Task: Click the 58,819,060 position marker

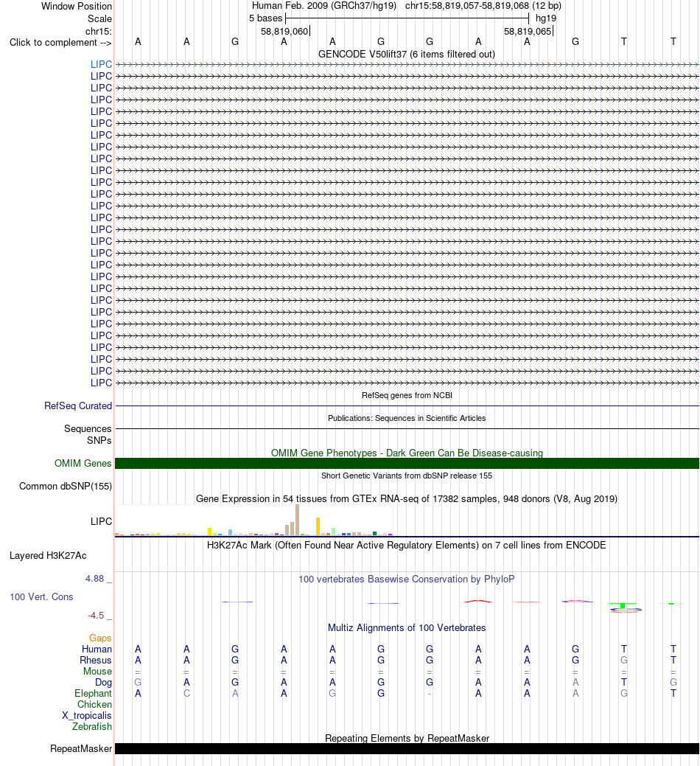Action: [284, 31]
